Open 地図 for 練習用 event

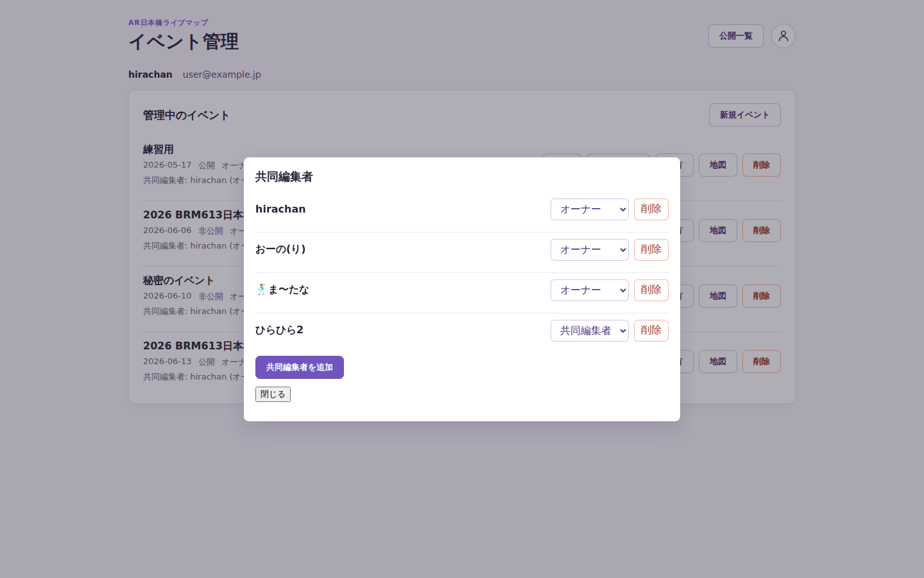pos(717,165)
